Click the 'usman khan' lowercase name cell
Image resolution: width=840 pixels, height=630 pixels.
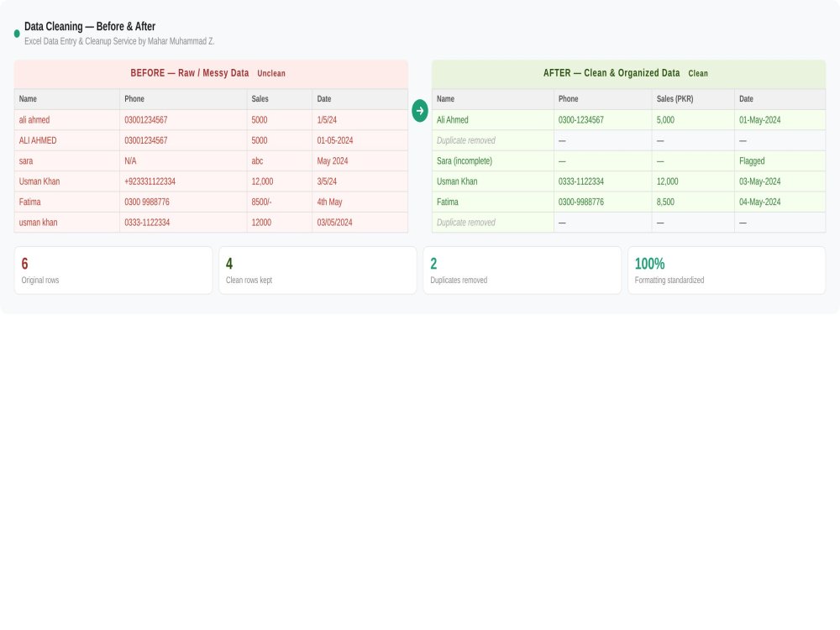(x=67, y=223)
